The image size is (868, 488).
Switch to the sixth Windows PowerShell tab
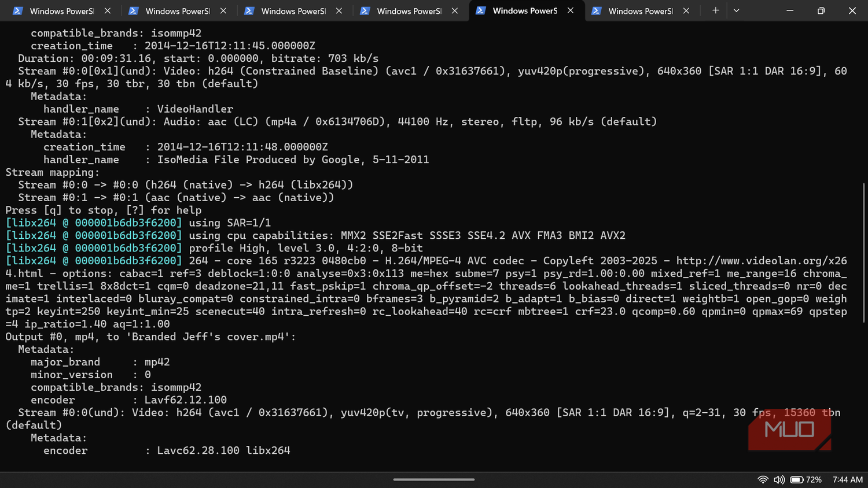tap(639, 11)
